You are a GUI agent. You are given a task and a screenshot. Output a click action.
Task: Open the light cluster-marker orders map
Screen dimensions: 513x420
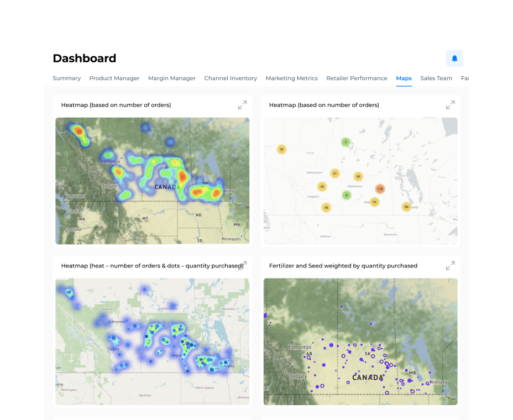(360, 181)
